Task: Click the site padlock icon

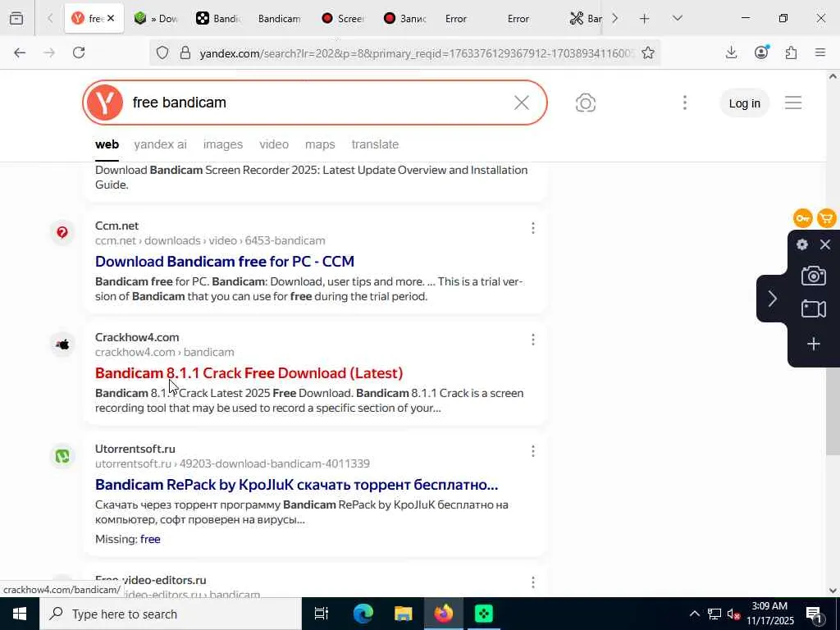Action: [185, 52]
